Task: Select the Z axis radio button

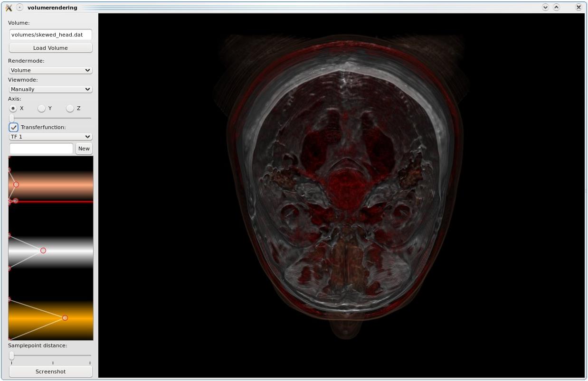Action: click(x=70, y=109)
